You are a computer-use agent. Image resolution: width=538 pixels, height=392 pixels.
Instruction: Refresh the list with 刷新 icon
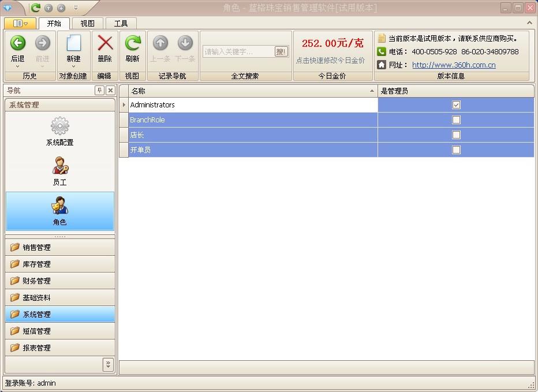(132, 43)
